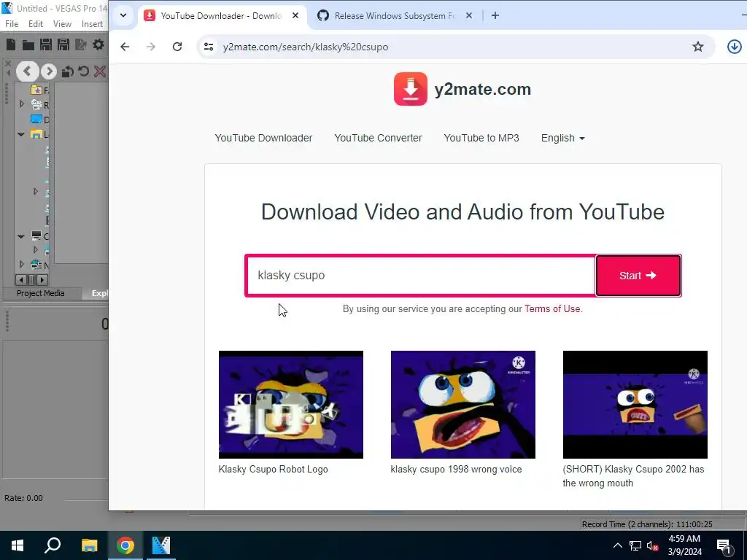Reload the y2mate page

click(177, 47)
